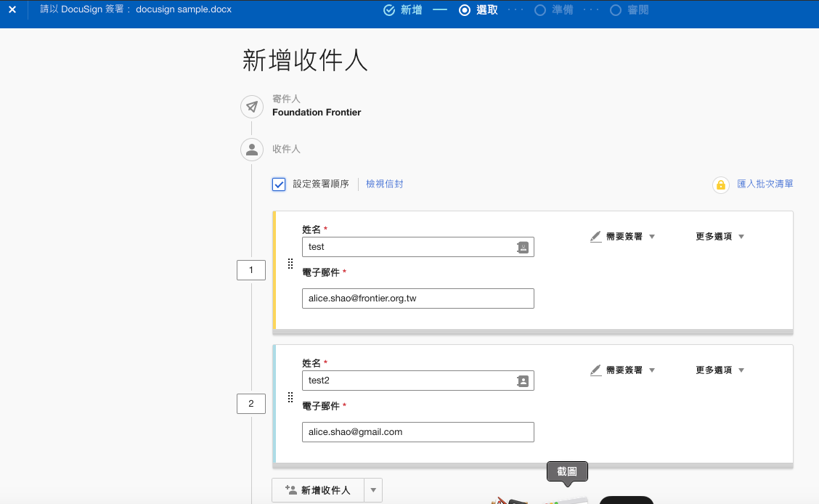Click the recipient person icon
Screen dimensions: 819x504
(252, 150)
